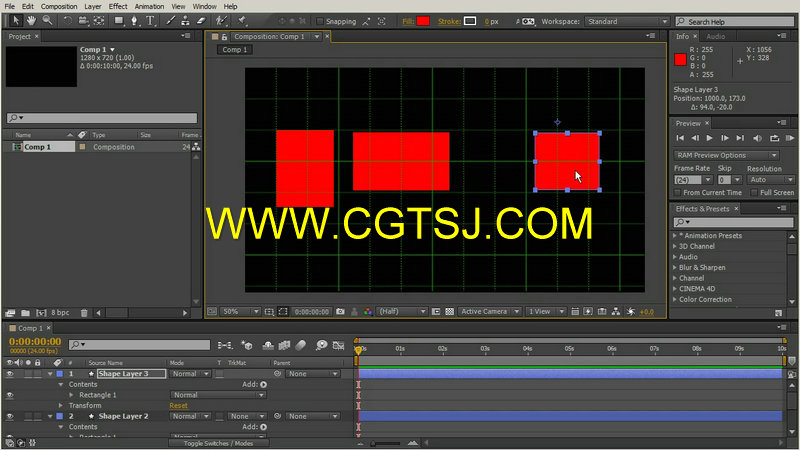Open the Effect menu
This screenshot has height=450, width=800.
(118, 6)
